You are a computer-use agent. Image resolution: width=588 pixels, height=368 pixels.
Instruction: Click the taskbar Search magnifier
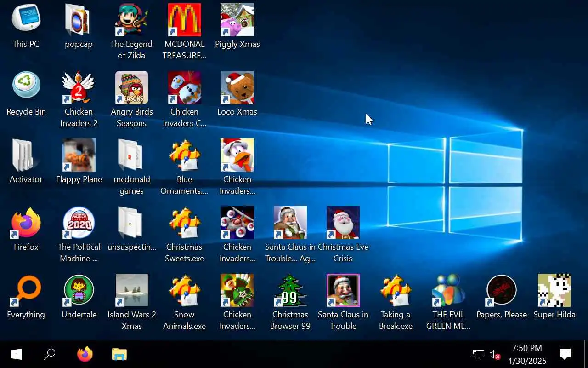[x=50, y=354]
